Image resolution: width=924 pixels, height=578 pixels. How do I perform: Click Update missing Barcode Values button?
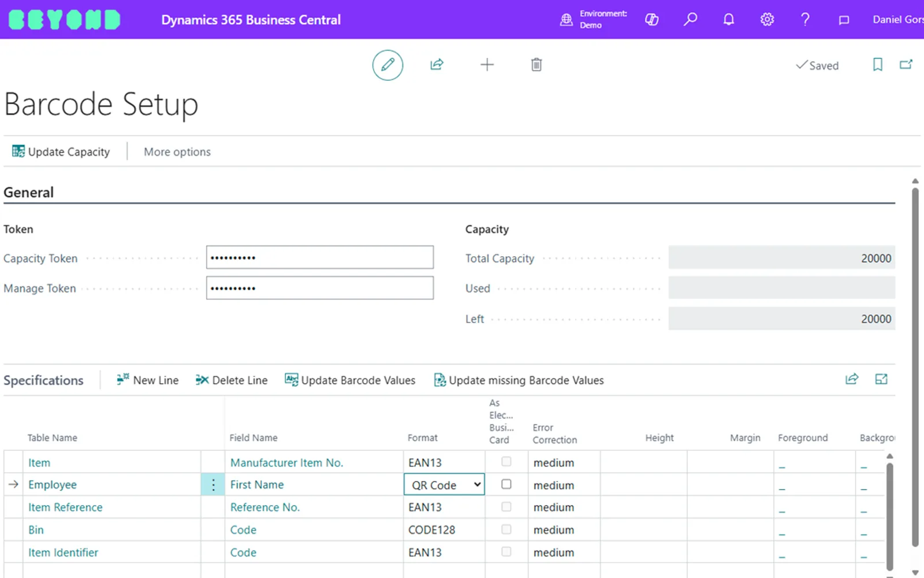519,380
